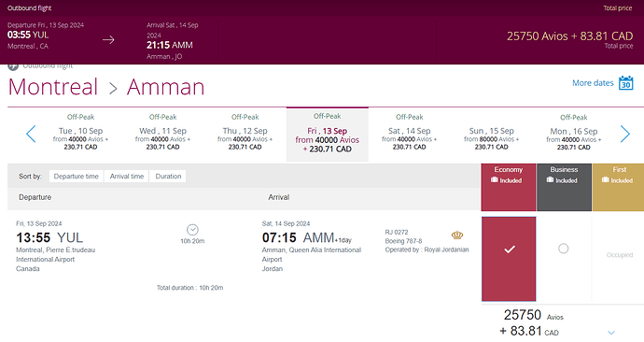644x342 pixels.
Task: Click Amman, Queen Alia International Airport text
Action: click(312, 254)
